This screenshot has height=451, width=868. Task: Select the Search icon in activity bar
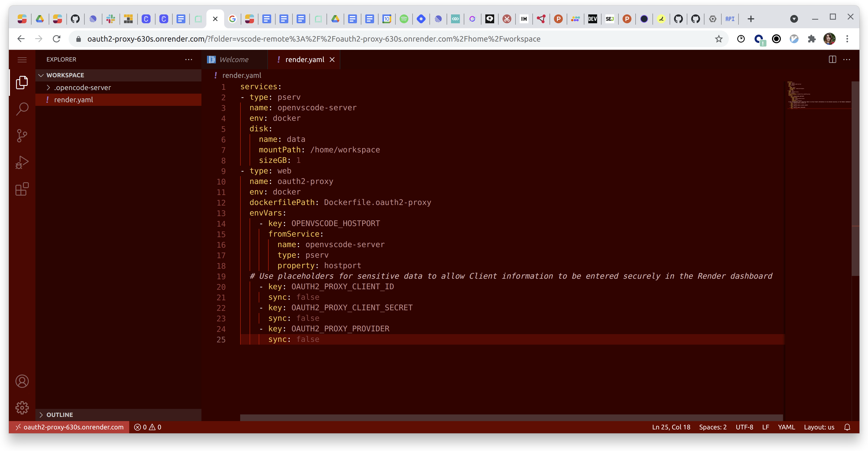point(22,109)
